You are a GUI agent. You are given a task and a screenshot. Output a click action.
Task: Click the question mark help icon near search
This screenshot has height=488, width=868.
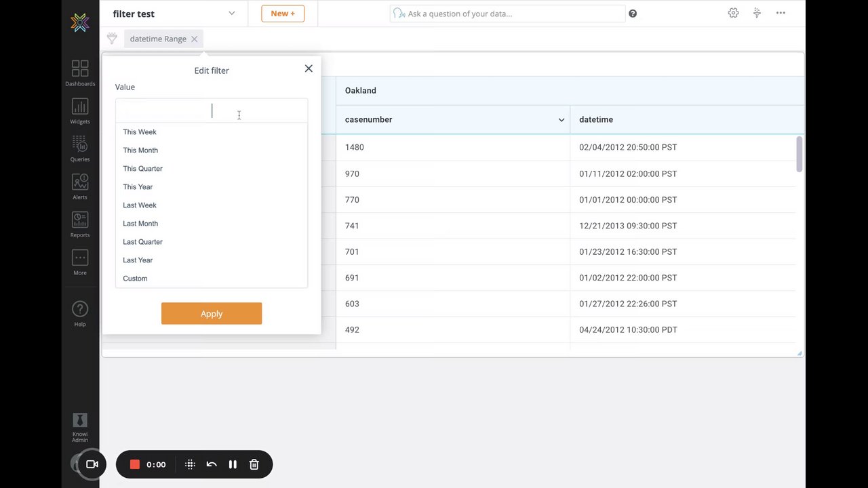[x=633, y=14]
